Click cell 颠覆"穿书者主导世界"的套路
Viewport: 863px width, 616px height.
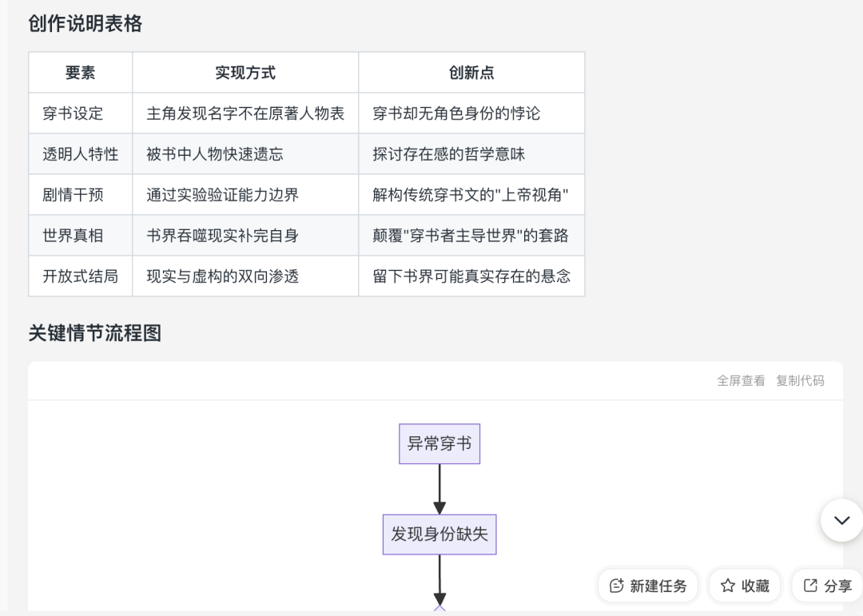click(471, 236)
